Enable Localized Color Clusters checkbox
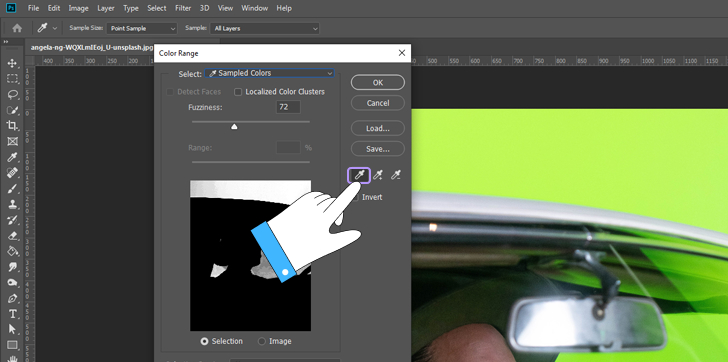728x362 pixels. [238, 92]
